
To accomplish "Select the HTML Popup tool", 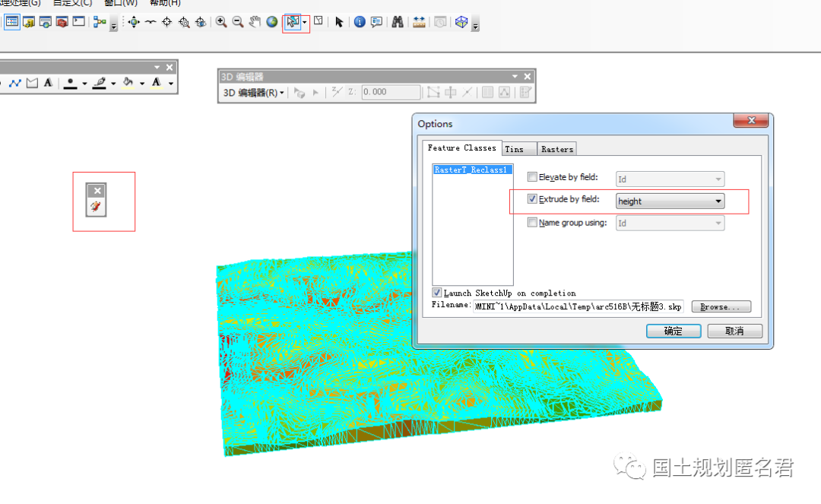I will [376, 22].
